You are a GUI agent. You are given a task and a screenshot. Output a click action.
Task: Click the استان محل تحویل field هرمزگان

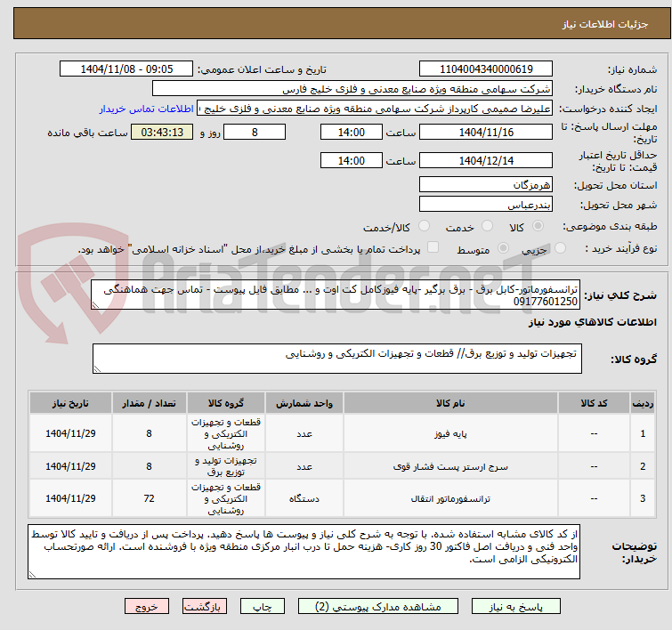click(x=486, y=185)
